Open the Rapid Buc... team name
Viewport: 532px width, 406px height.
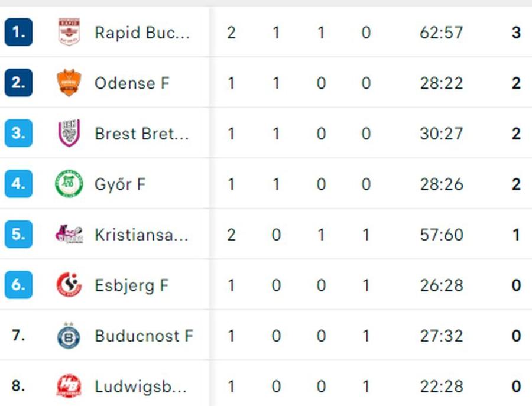click(142, 33)
